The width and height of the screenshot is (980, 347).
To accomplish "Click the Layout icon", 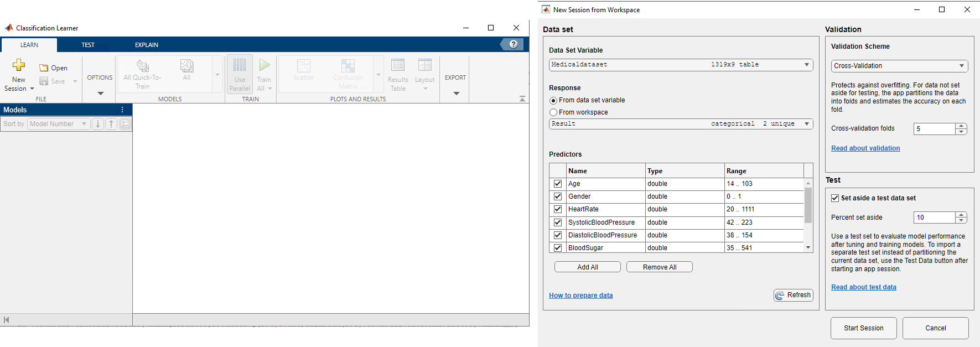I will coord(424,65).
